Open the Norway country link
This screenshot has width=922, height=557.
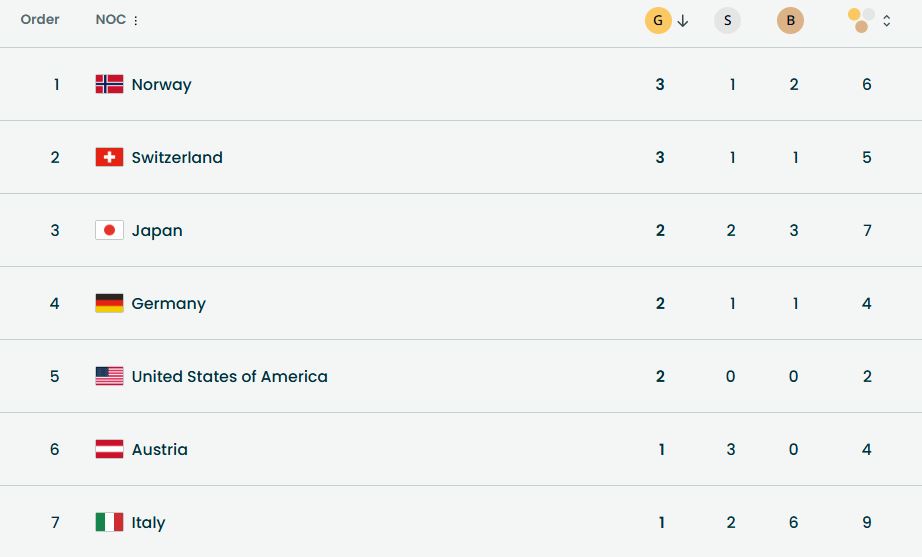(x=161, y=85)
